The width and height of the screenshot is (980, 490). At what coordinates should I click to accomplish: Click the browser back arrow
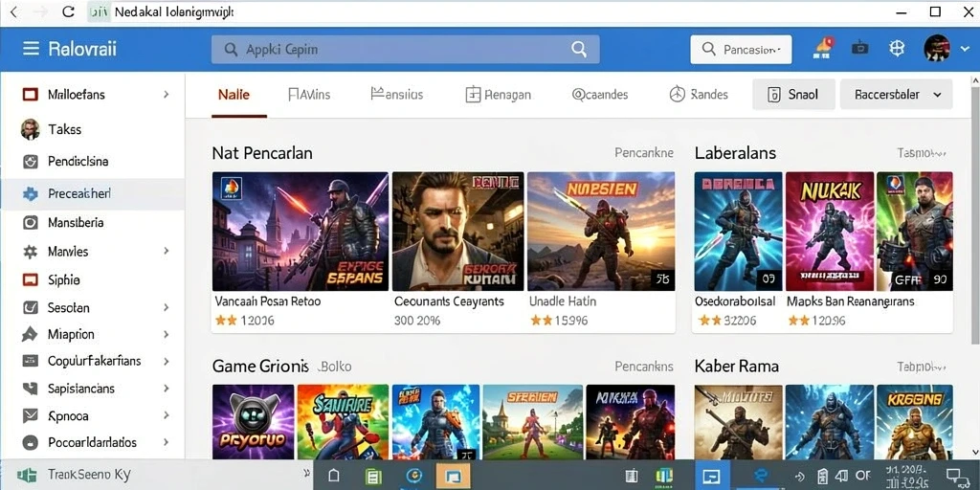tap(14, 11)
